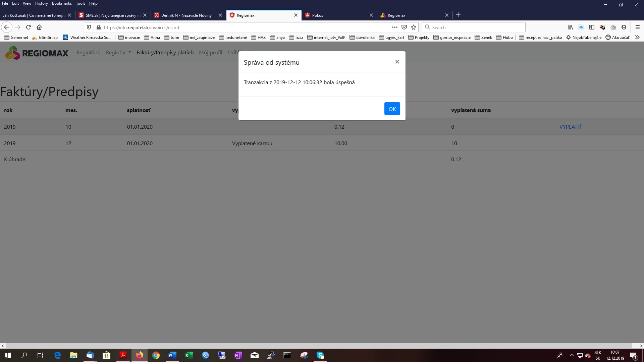
Task: Open Task View on taskbar
Action: pyautogui.click(x=40, y=355)
